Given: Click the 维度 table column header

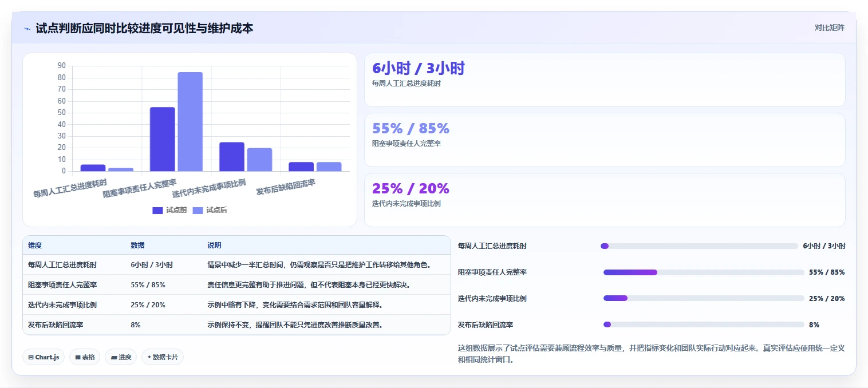Looking at the screenshot, I should [x=35, y=246].
